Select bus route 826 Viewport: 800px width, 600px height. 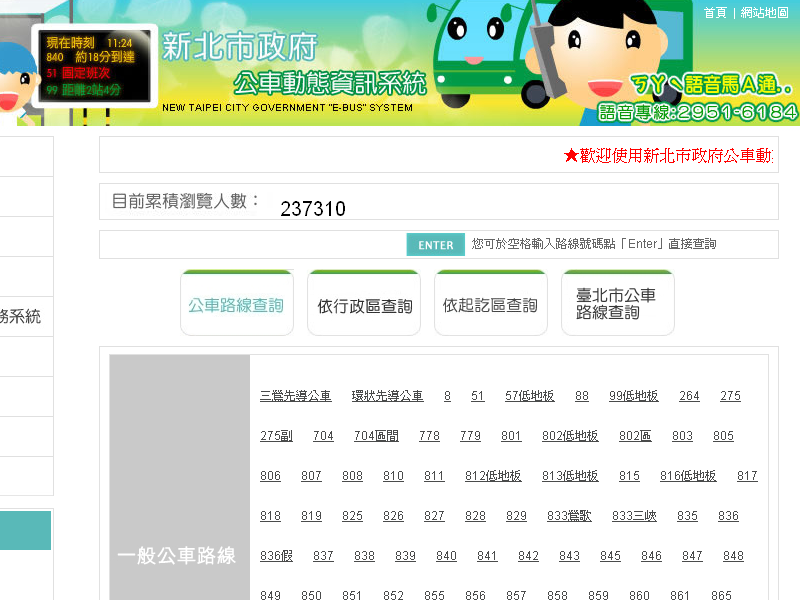393,516
